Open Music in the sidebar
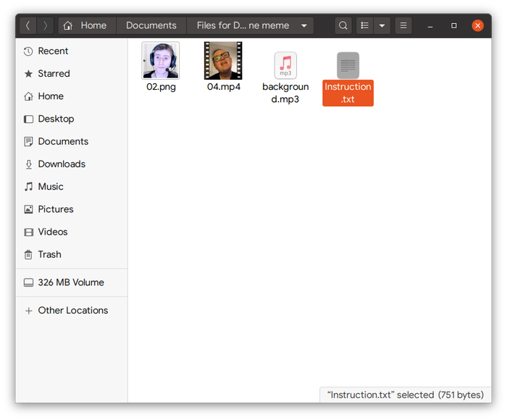The width and height of the screenshot is (507, 420). [x=72, y=187]
